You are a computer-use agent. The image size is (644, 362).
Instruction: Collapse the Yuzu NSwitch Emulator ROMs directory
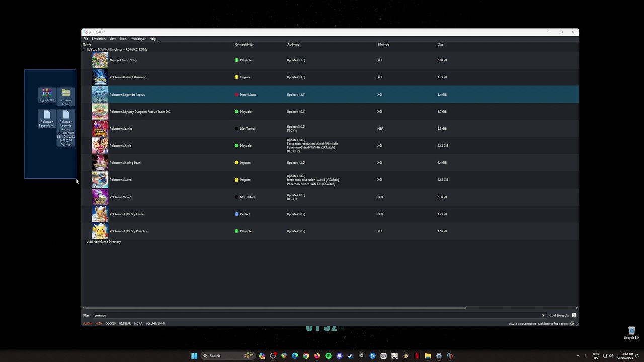pos(84,49)
